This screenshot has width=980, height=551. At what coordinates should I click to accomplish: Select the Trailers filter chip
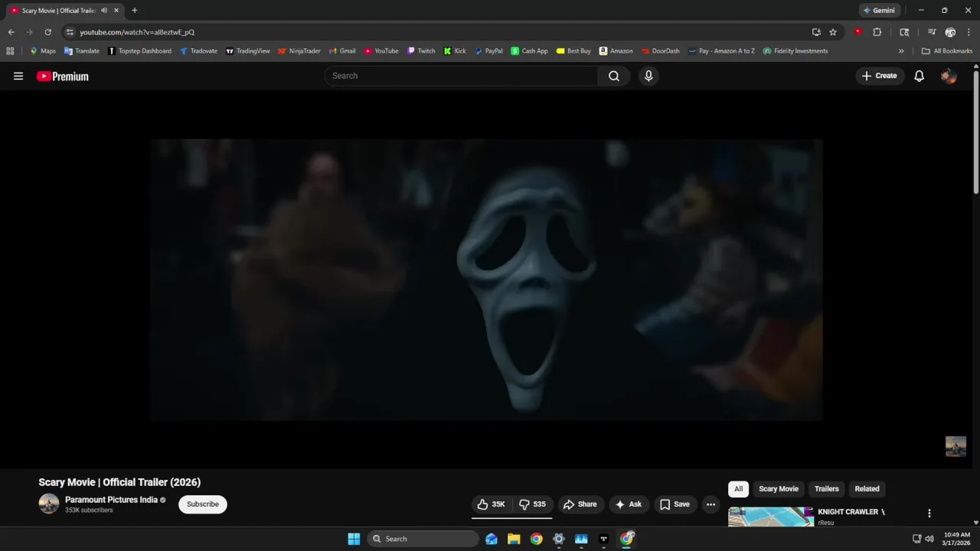click(x=827, y=489)
